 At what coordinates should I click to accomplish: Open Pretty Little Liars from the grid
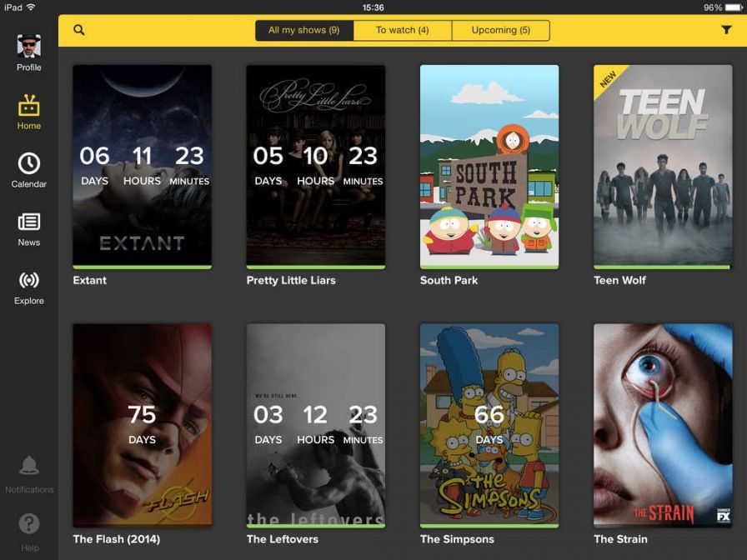315,164
